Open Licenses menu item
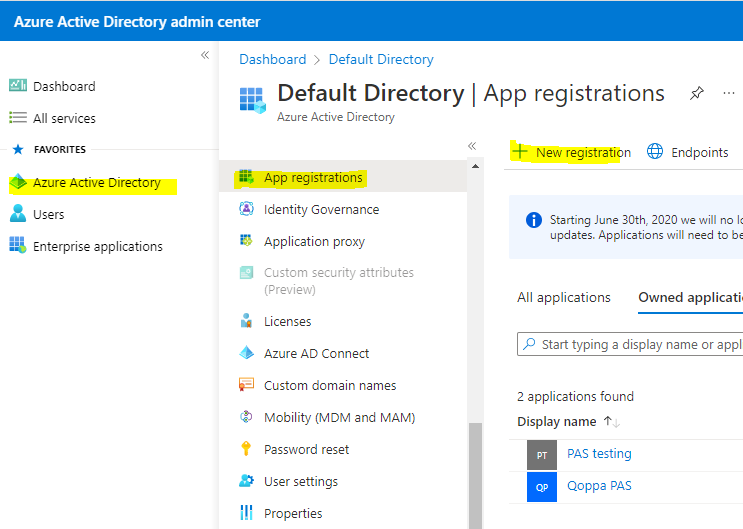The width and height of the screenshot is (743, 529). (343, 321)
